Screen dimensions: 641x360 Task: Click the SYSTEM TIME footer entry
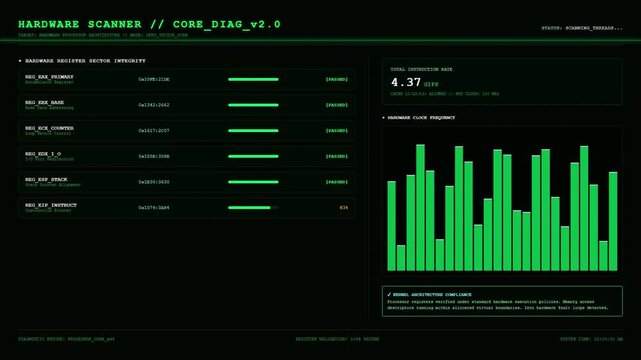pos(592,339)
